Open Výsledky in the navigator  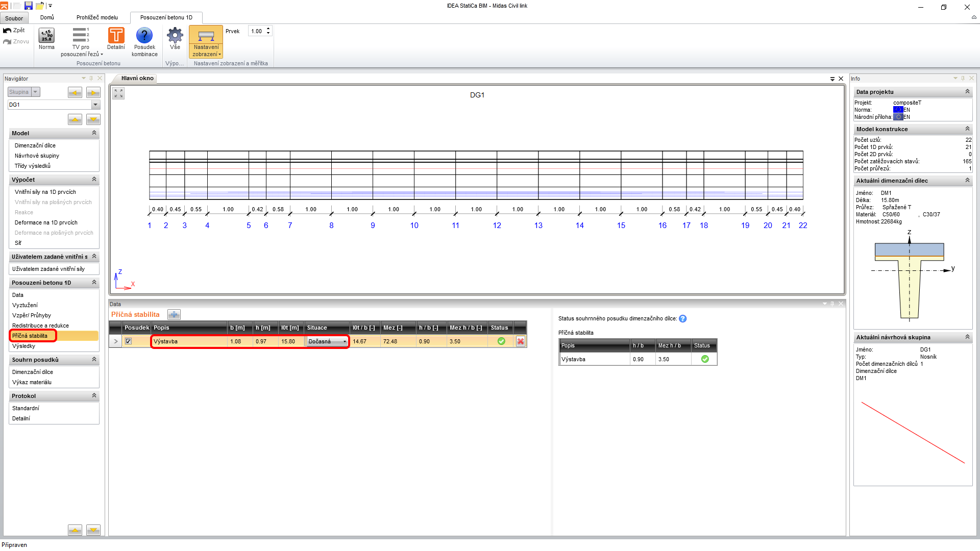[x=24, y=346]
